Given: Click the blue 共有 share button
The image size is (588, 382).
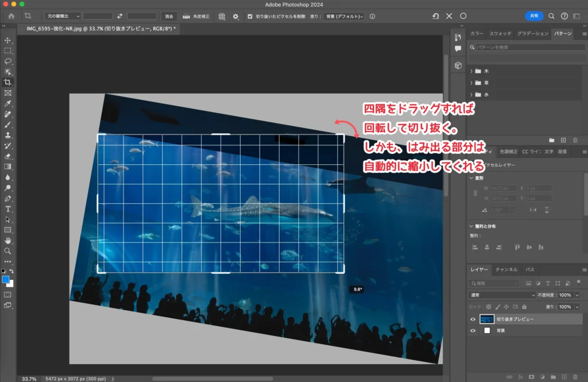Looking at the screenshot, I should tap(534, 16).
